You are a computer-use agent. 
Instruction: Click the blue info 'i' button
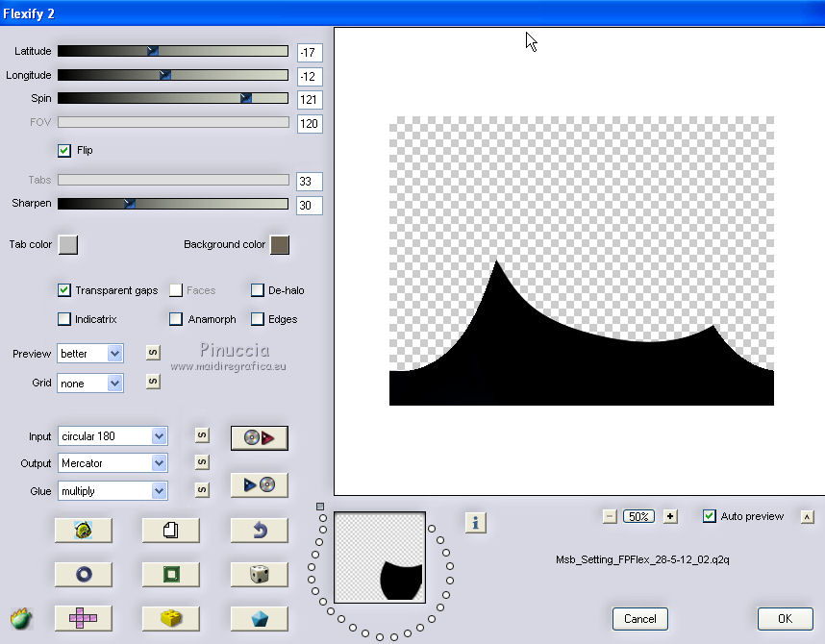point(476,523)
